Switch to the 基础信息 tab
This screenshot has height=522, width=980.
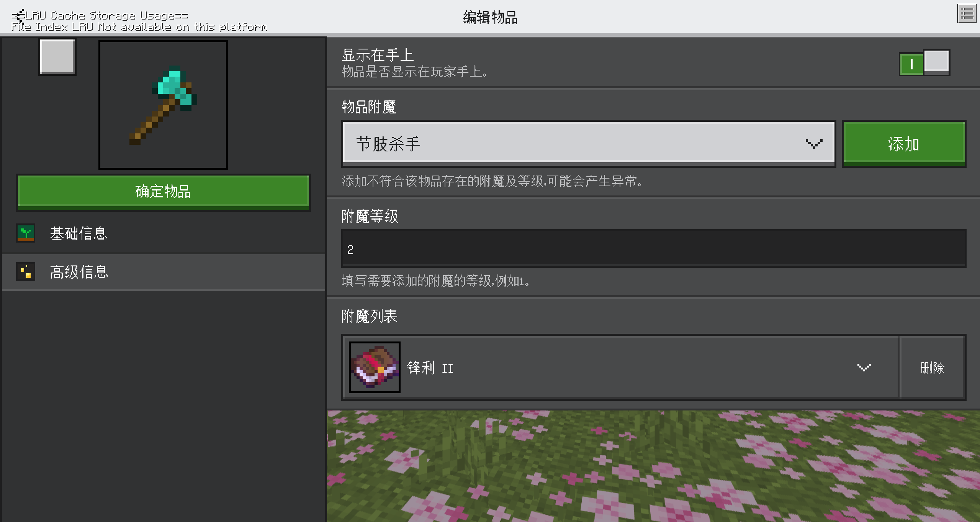coord(164,233)
